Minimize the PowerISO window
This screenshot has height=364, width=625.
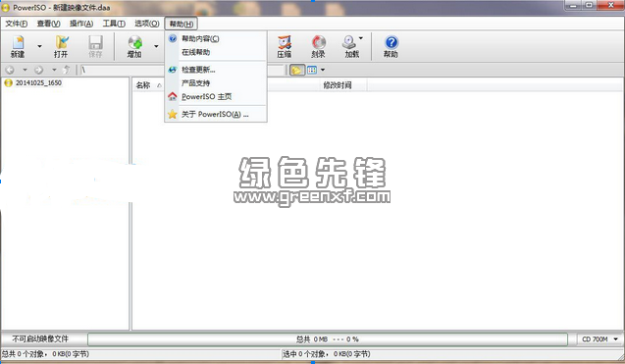pos(574,5)
